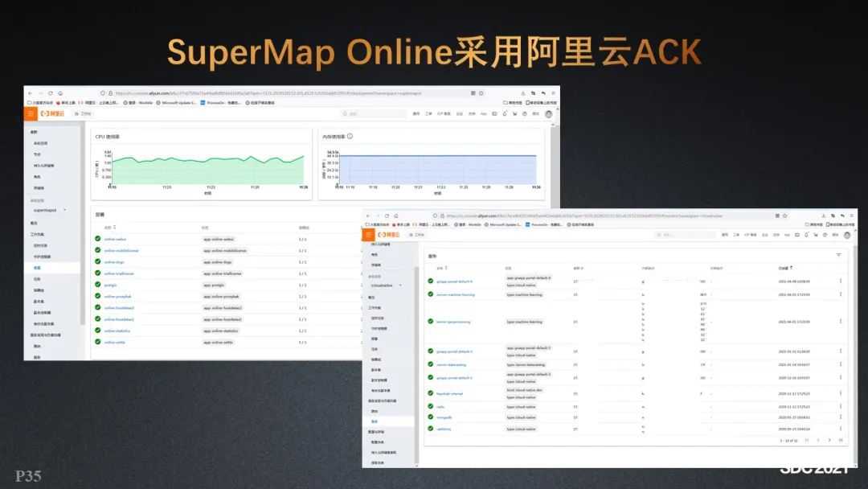Focus the search box in the supermapol window header
This screenshot has height=489, width=868.
[374, 113]
